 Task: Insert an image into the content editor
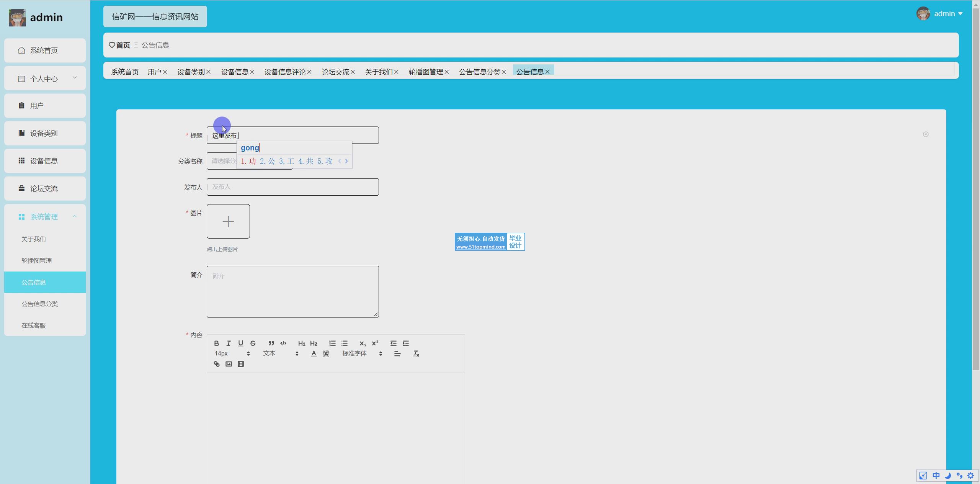229,364
